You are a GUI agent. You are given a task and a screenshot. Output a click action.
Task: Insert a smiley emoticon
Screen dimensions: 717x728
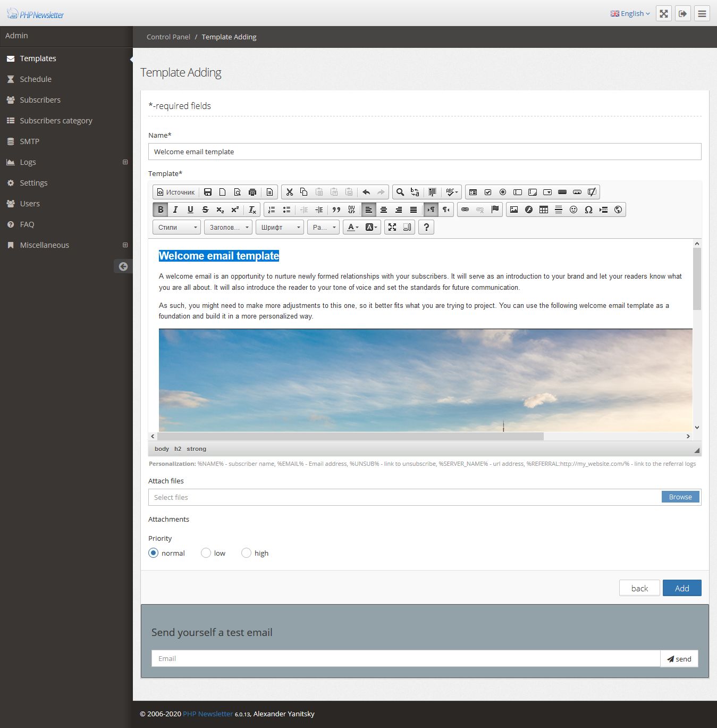pyautogui.click(x=573, y=210)
